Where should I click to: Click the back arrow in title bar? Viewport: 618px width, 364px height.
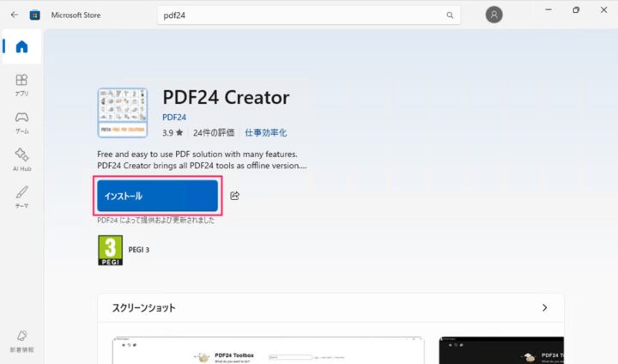coord(14,15)
